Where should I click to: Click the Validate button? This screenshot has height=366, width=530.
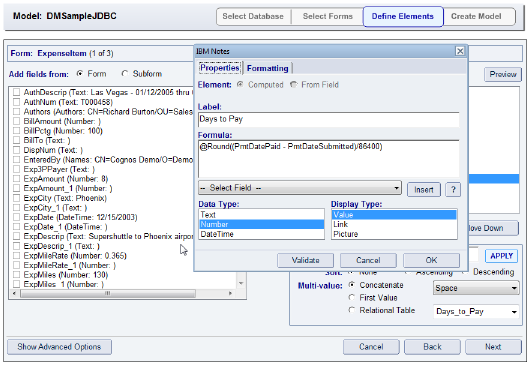pos(305,260)
